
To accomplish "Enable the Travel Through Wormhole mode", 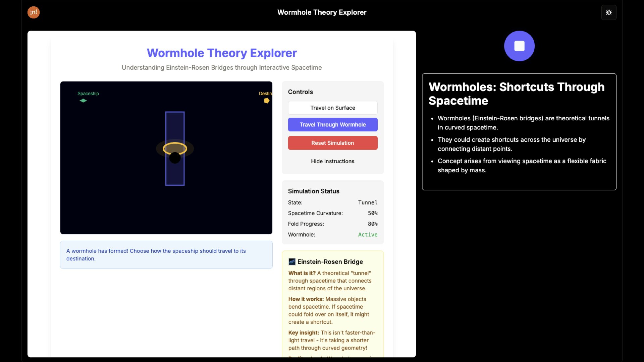I will pyautogui.click(x=332, y=124).
